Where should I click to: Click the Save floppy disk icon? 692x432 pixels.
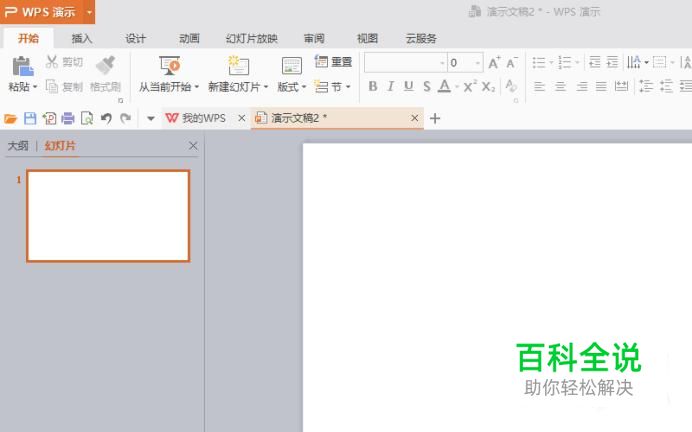coord(30,118)
